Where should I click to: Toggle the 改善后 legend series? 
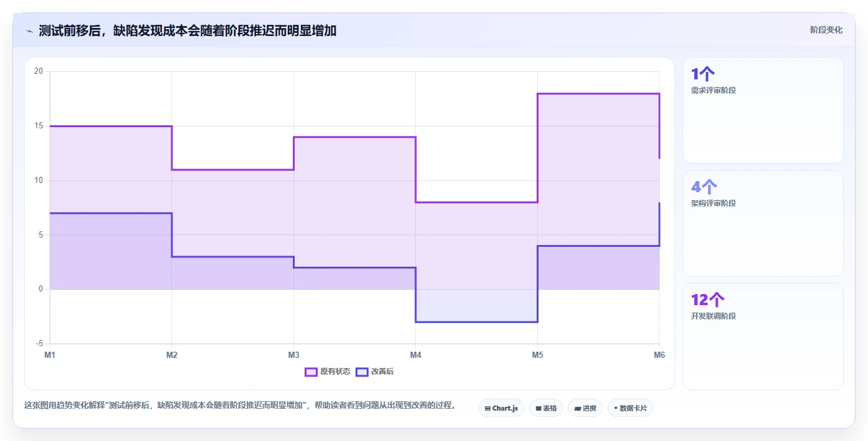pyautogui.click(x=375, y=372)
